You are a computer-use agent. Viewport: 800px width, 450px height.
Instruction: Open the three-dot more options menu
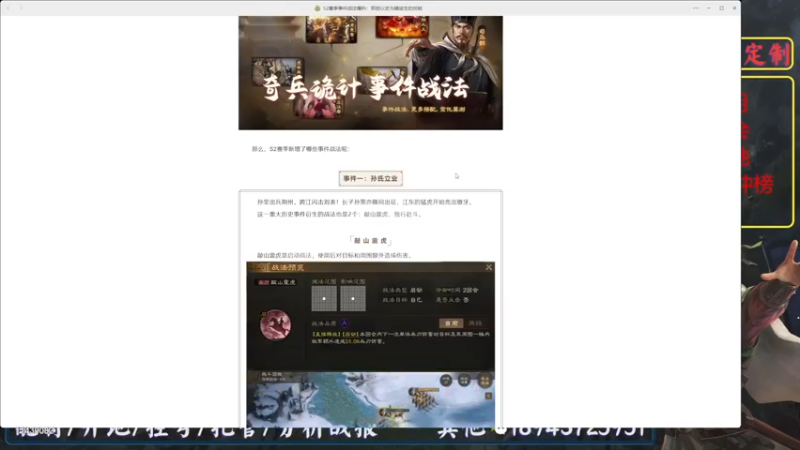(696, 8)
